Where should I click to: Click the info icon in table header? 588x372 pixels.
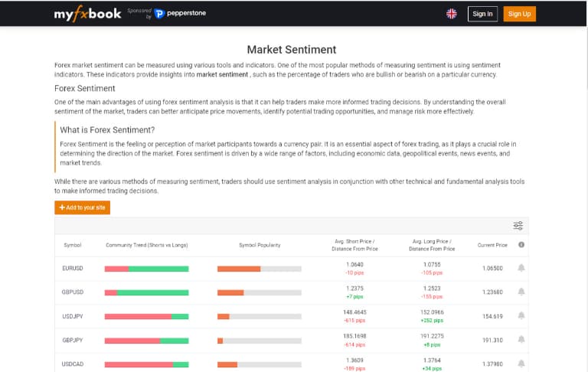521,245
